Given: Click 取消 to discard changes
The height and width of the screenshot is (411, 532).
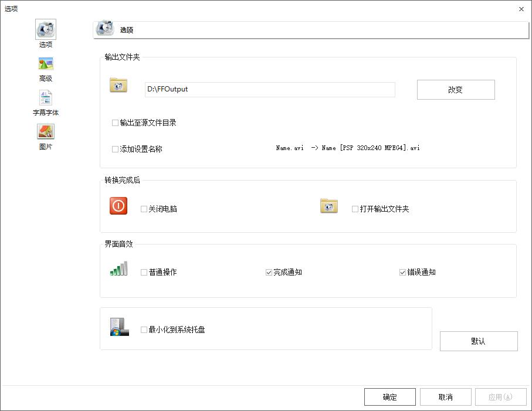Looking at the screenshot, I should [x=445, y=397].
